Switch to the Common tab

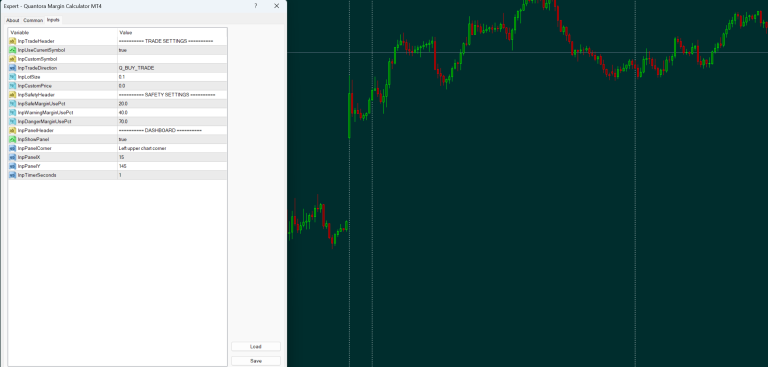tap(33, 21)
